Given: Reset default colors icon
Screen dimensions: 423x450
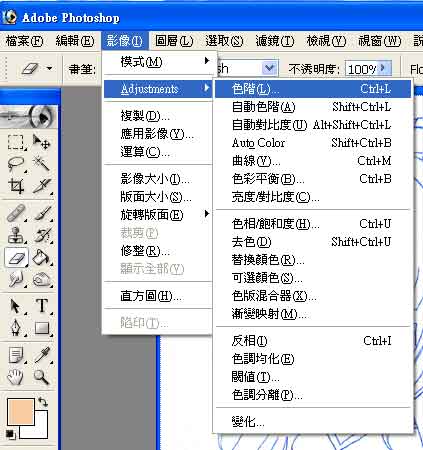Looking at the screenshot, I should (10, 434).
